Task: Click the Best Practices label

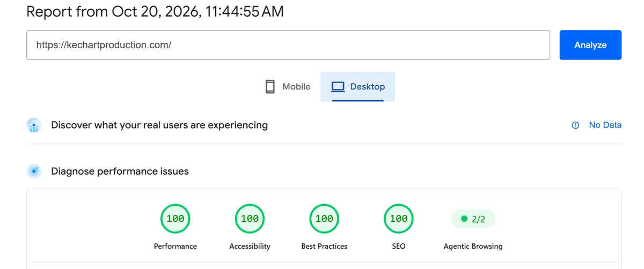Action: click(324, 246)
